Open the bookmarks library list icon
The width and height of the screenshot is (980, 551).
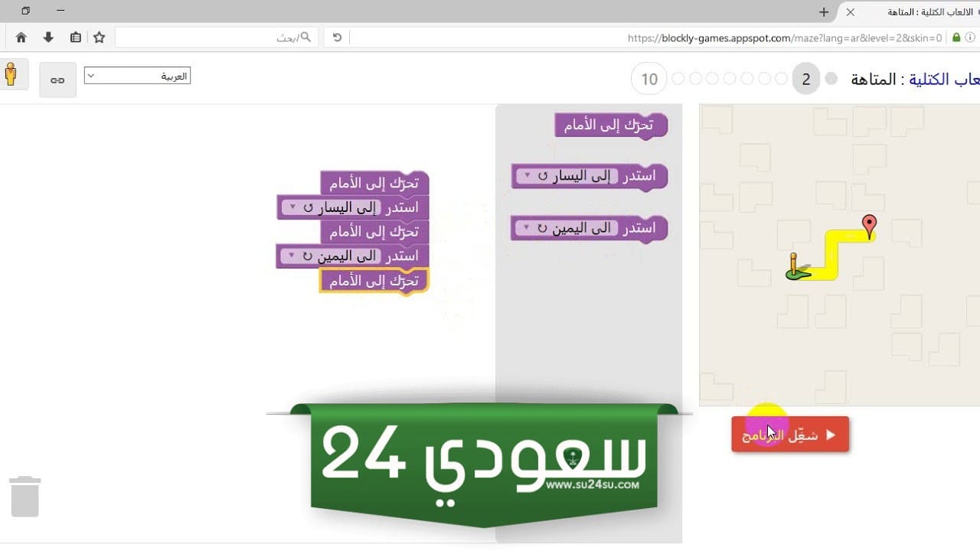[x=75, y=37]
